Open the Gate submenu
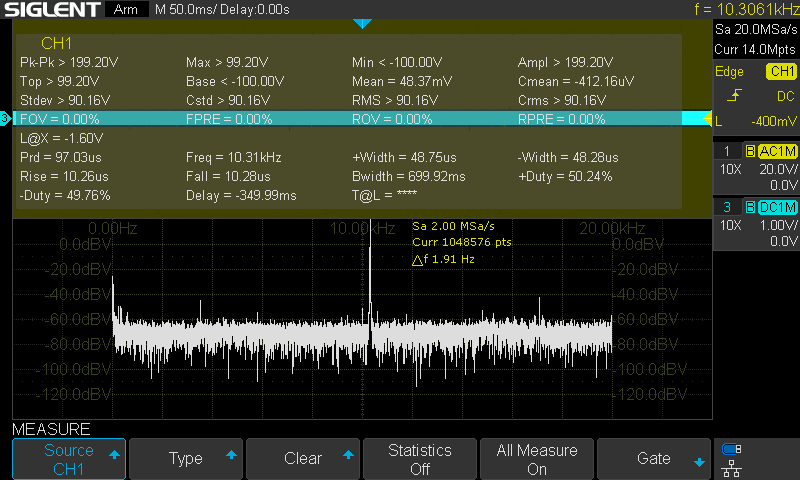 pyautogui.click(x=654, y=459)
